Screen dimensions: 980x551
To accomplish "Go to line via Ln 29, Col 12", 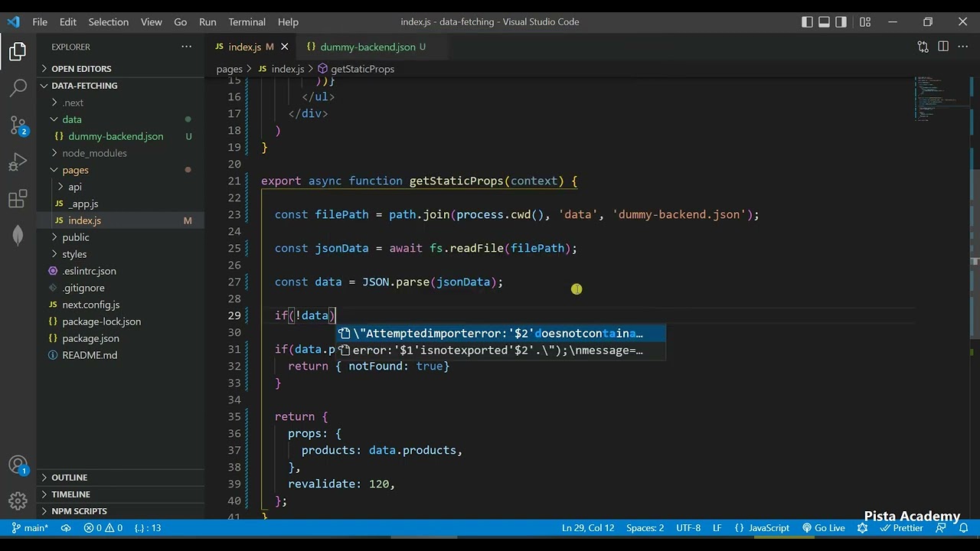I will click(x=588, y=528).
